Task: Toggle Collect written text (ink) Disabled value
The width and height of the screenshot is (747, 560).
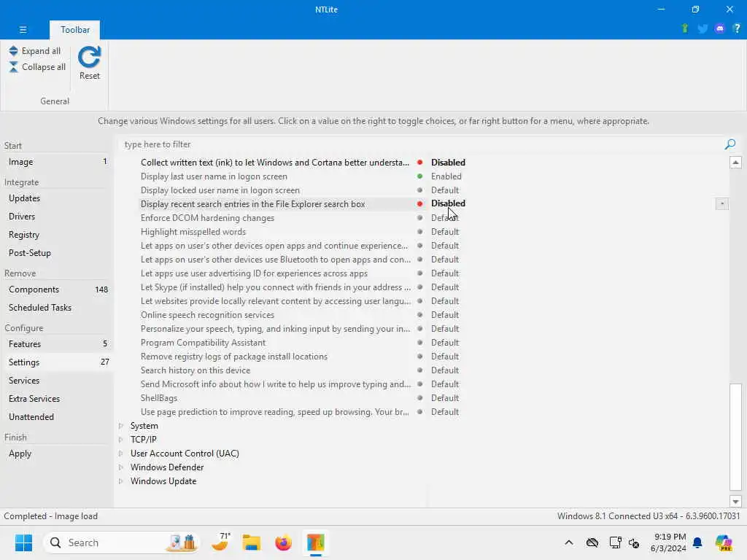Action: (448, 163)
